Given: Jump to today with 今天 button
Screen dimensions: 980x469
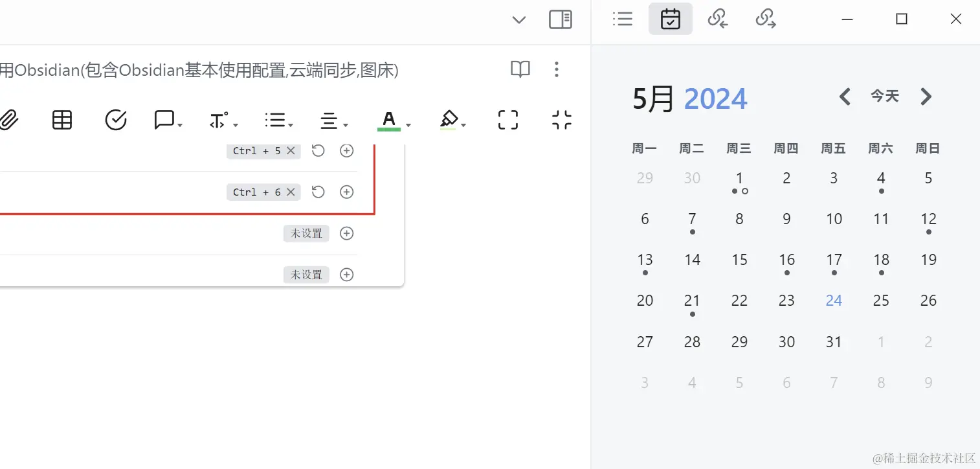Looking at the screenshot, I should (885, 97).
